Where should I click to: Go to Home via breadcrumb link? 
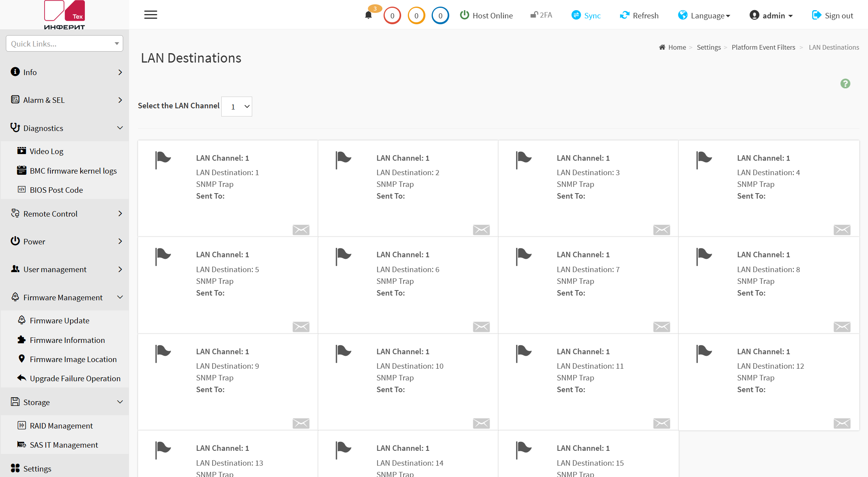click(x=677, y=47)
